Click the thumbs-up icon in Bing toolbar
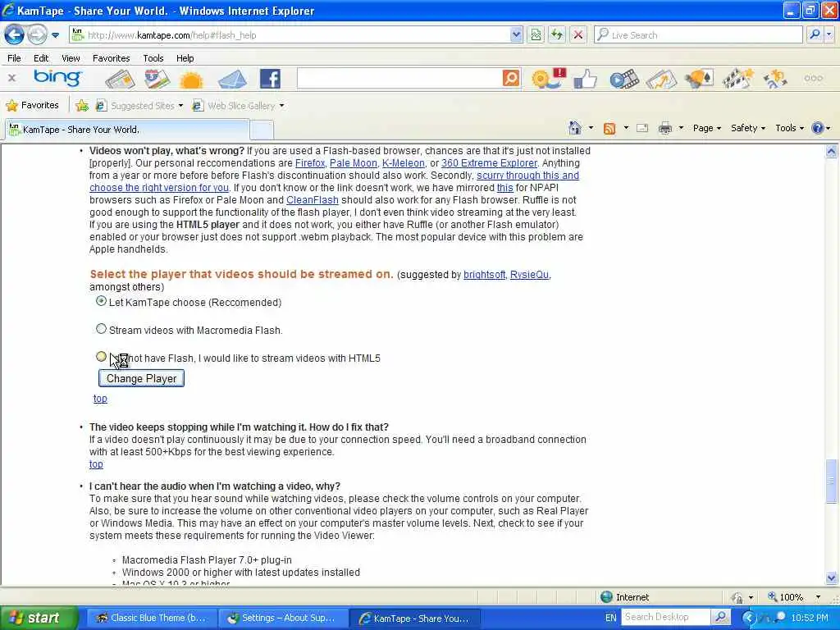This screenshot has width=840, height=630. click(x=585, y=80)
